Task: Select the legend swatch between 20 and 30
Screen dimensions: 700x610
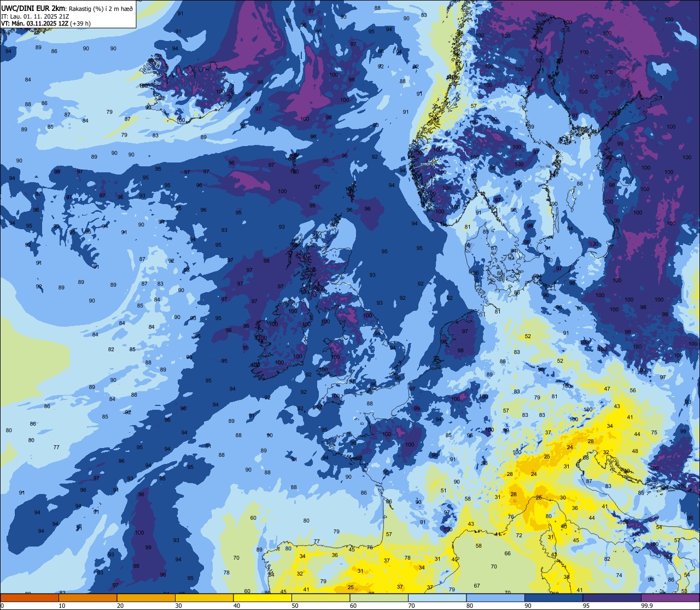Action: click(x=146, y=597)
